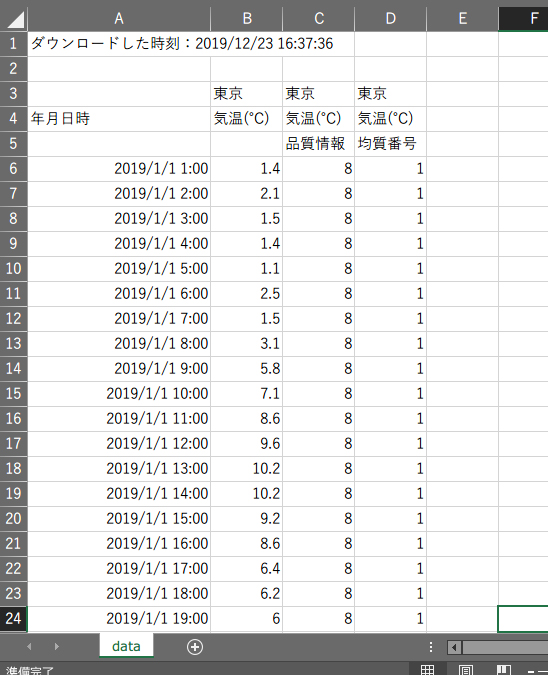Click quality value 8 in row 6
The height and width of the screenshot is (675, 548).
[x=319, y=168]
